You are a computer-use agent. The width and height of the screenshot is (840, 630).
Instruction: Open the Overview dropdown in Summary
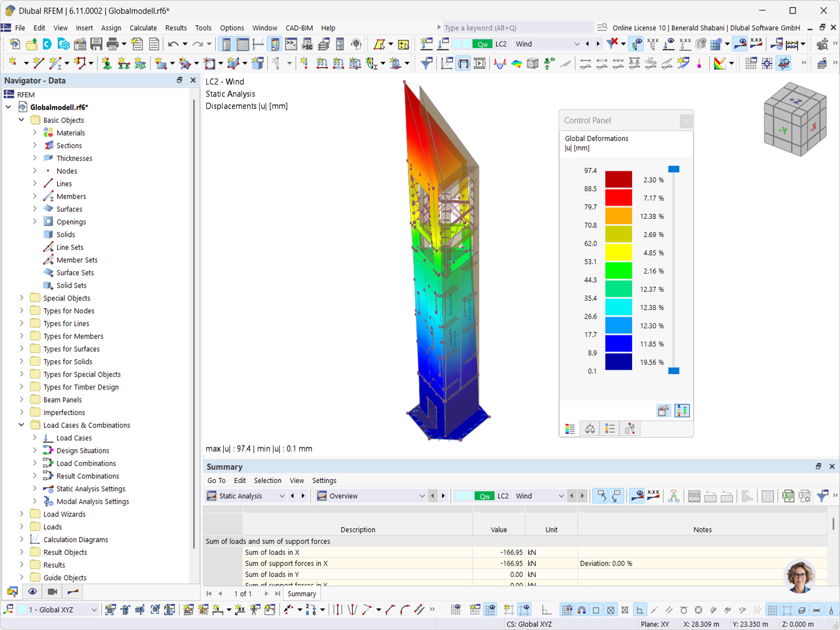tap(422, 496)
